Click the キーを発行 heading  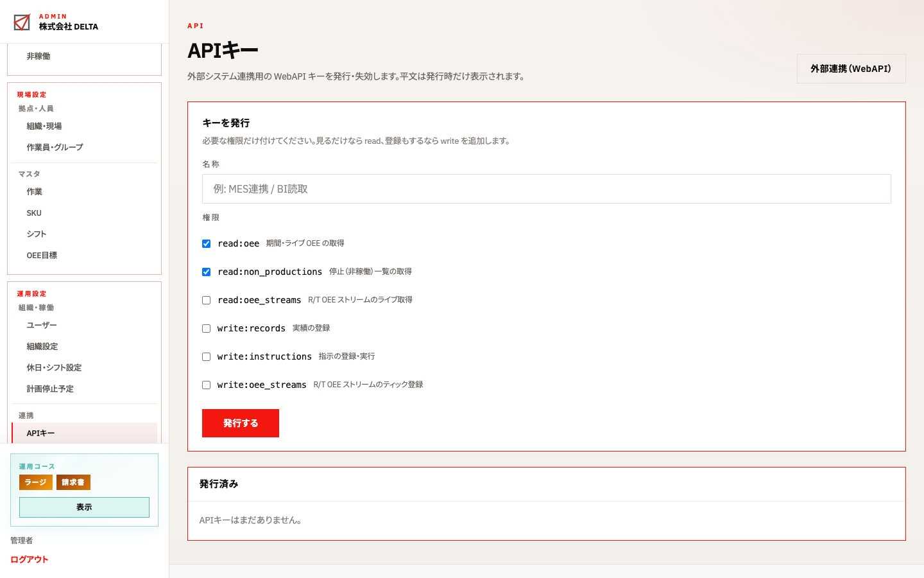coord(226,123)
